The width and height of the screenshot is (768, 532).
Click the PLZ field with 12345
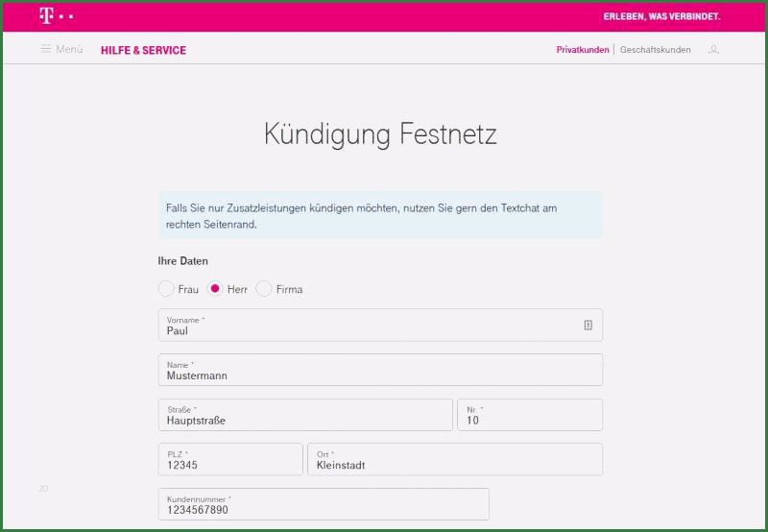[x=230, y=460]
